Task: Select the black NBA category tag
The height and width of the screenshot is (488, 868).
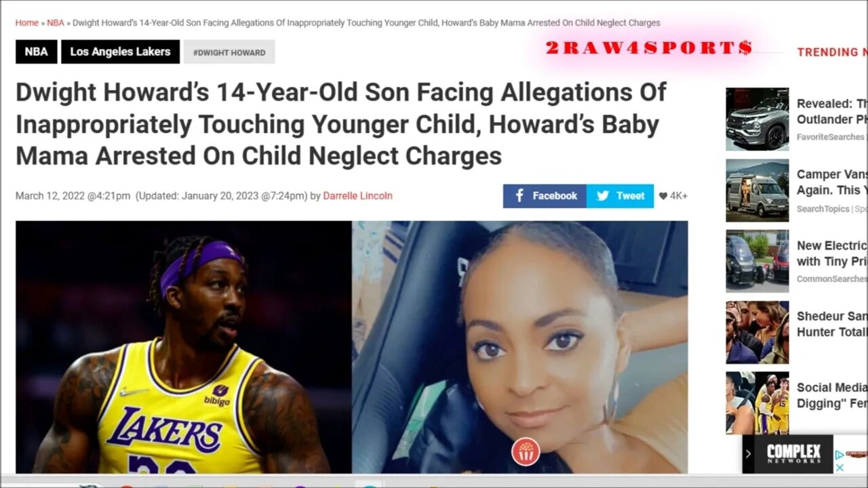Action: click(37, 52)
